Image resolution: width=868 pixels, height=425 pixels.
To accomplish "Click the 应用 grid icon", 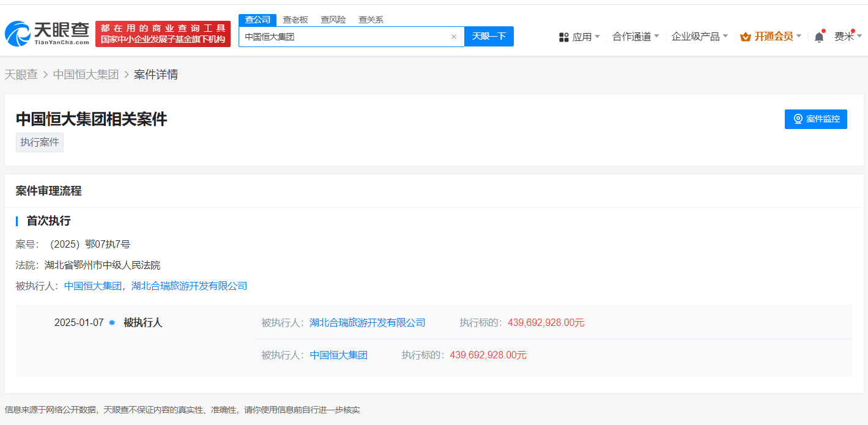I will pyautogui.click(x=564, y=37).
